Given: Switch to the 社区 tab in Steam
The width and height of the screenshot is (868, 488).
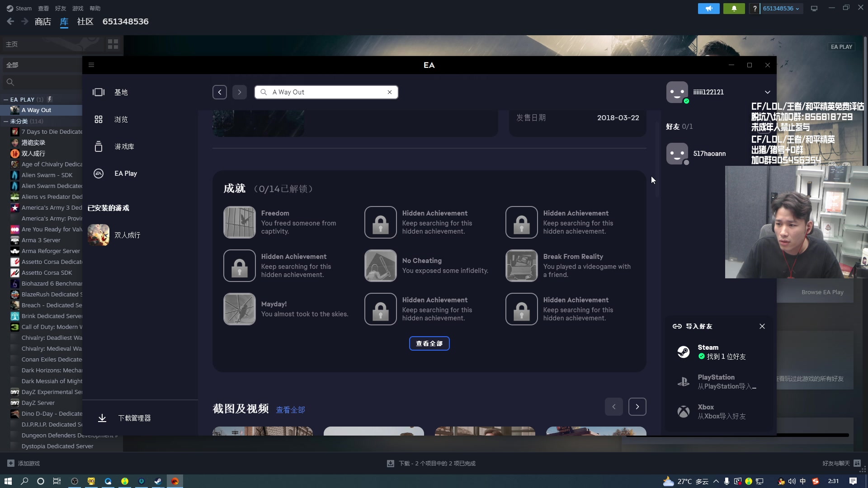Looking at the screenshot, I should point(85,21).
